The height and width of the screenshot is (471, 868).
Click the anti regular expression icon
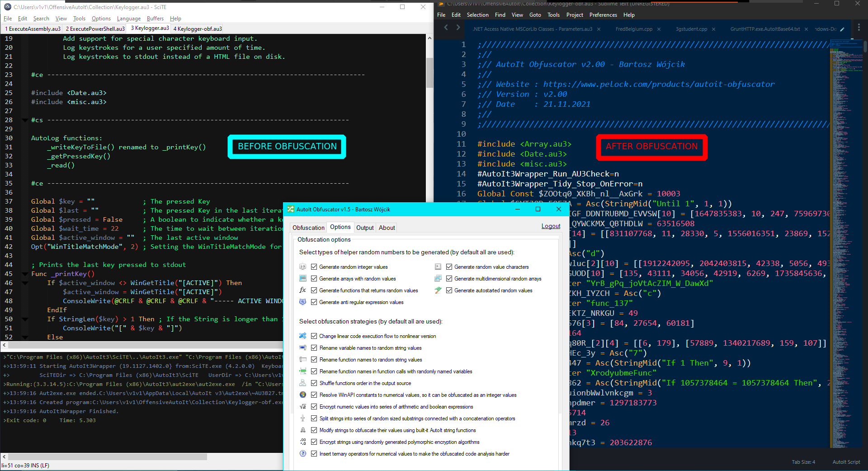coord(303,302)
